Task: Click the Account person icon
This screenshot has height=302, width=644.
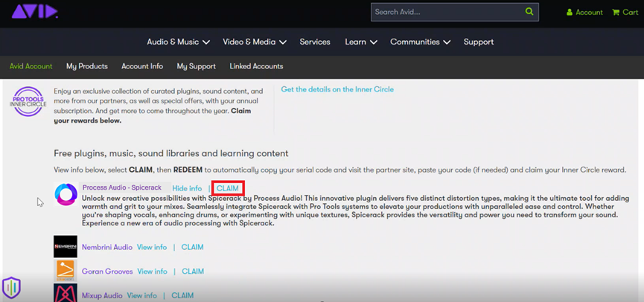Action: [570, 13]
